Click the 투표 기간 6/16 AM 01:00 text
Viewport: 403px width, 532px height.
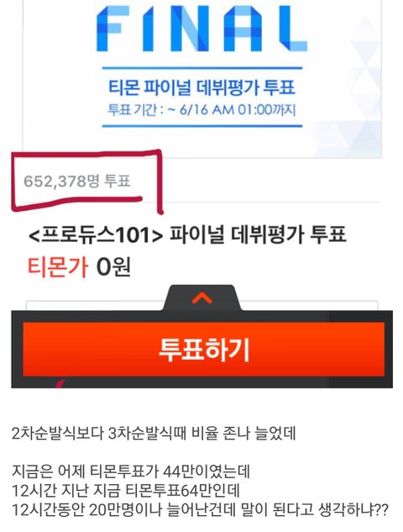coord(202,110)
